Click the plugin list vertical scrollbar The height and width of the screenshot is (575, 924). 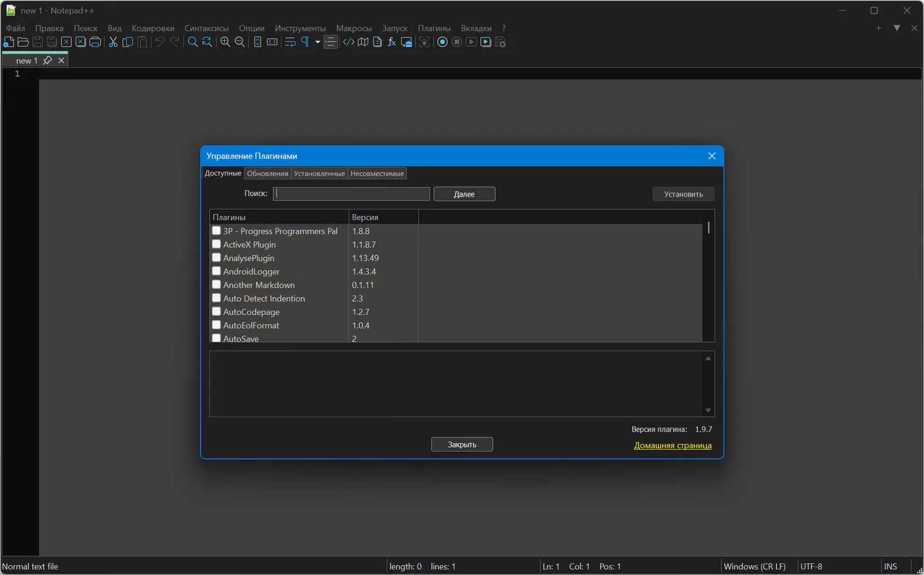708,282
